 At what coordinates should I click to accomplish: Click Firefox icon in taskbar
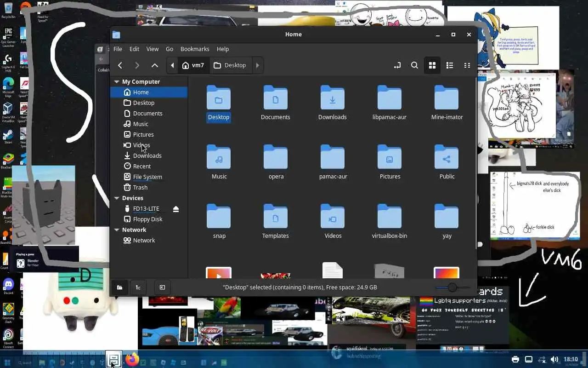(132, 360)
